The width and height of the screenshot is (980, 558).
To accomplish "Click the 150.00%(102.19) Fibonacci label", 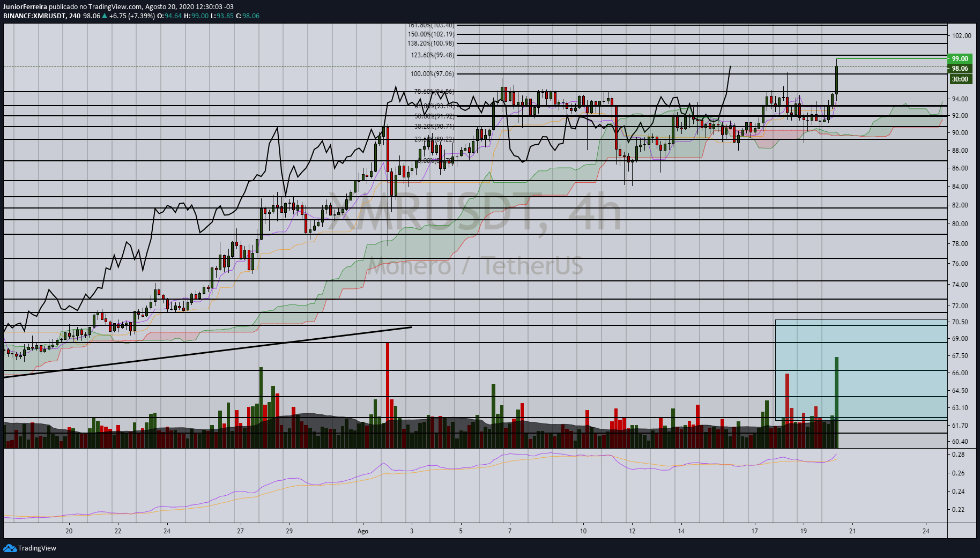I will tap(430, 34).
